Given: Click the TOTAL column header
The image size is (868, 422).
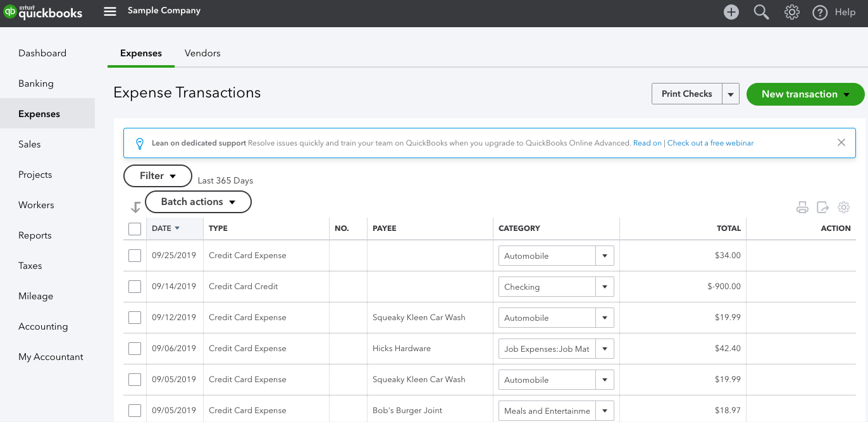Looking at the screenshot, I should pos(729,228).
